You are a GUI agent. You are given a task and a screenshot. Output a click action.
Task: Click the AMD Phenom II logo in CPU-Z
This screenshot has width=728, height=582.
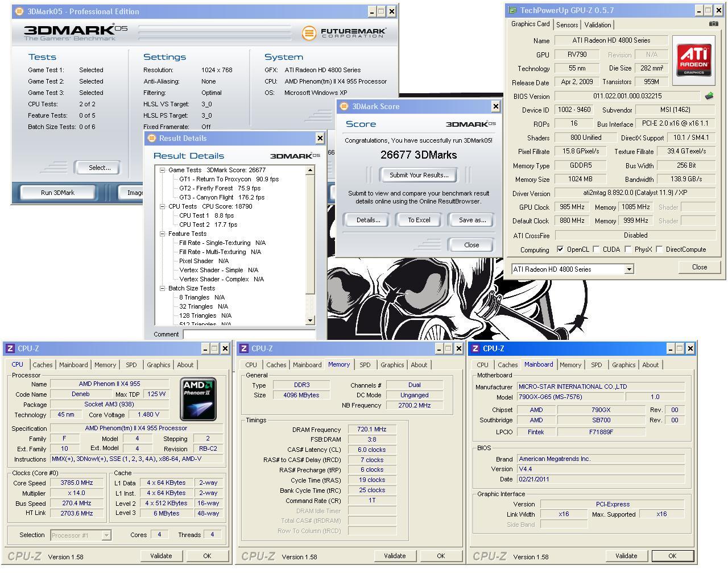pyautogui.click(x=198, y=399)
